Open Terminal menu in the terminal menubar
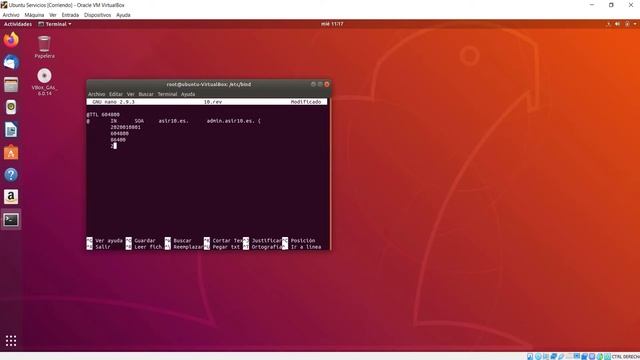 tap(167, 94)
